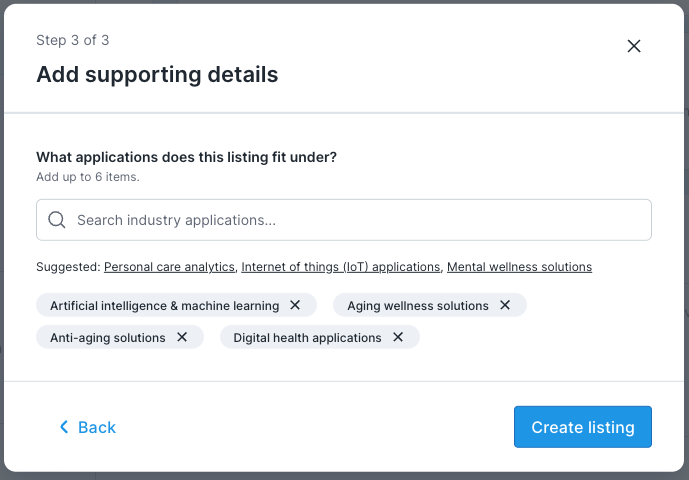Screen dimensions: 689x480
Task: Select the Aging wellness solutions chip label
Action: point(418,306)
